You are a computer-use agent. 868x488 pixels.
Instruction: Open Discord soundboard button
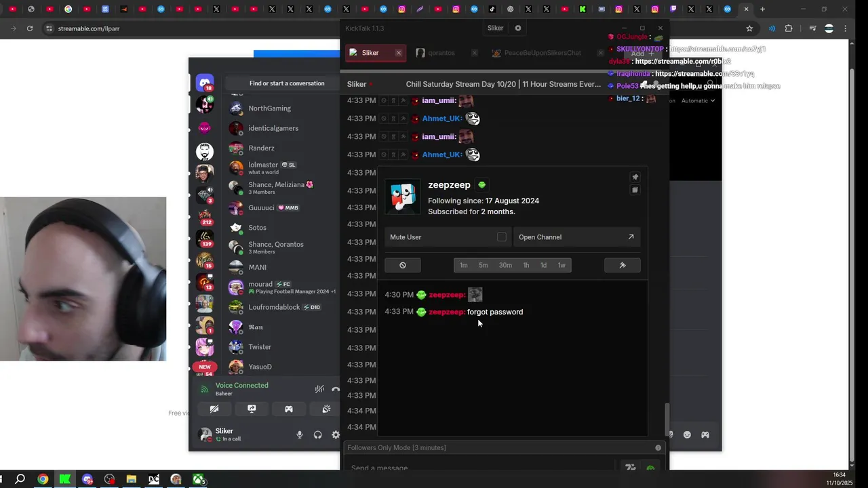pos(326,409)
